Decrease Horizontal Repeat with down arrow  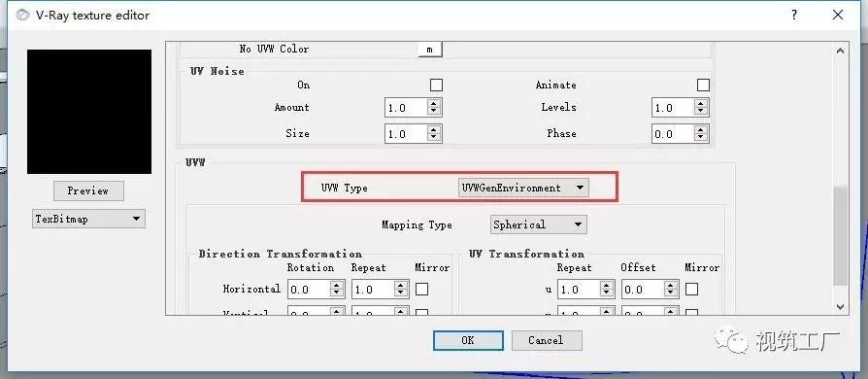(x=401, y=293)
